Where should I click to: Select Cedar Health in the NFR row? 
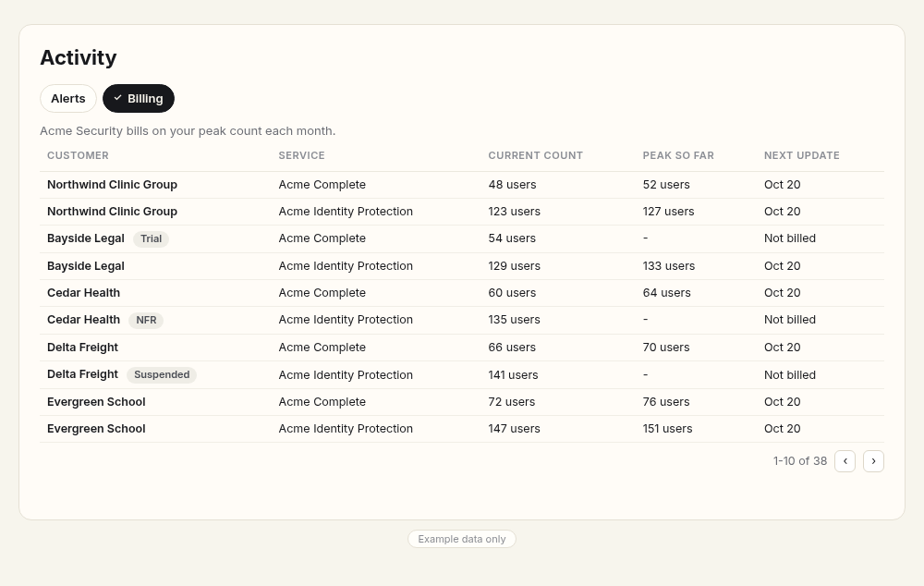83,320
